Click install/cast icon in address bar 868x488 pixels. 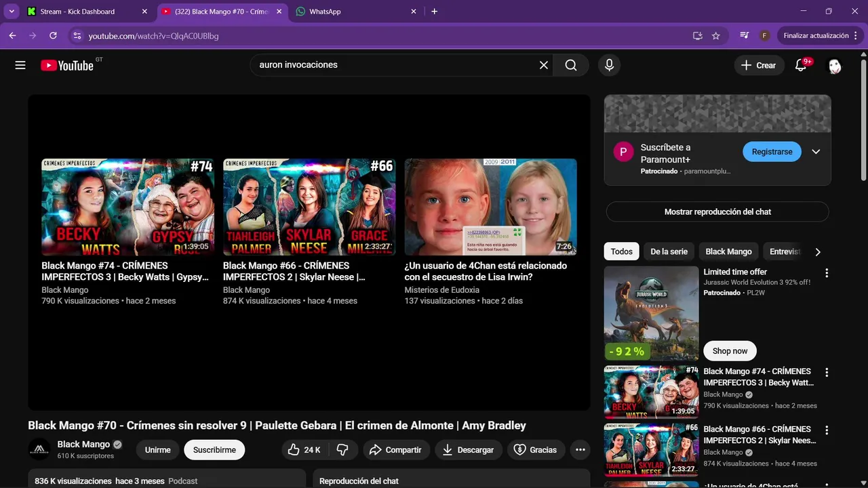(x=697, y=36)
